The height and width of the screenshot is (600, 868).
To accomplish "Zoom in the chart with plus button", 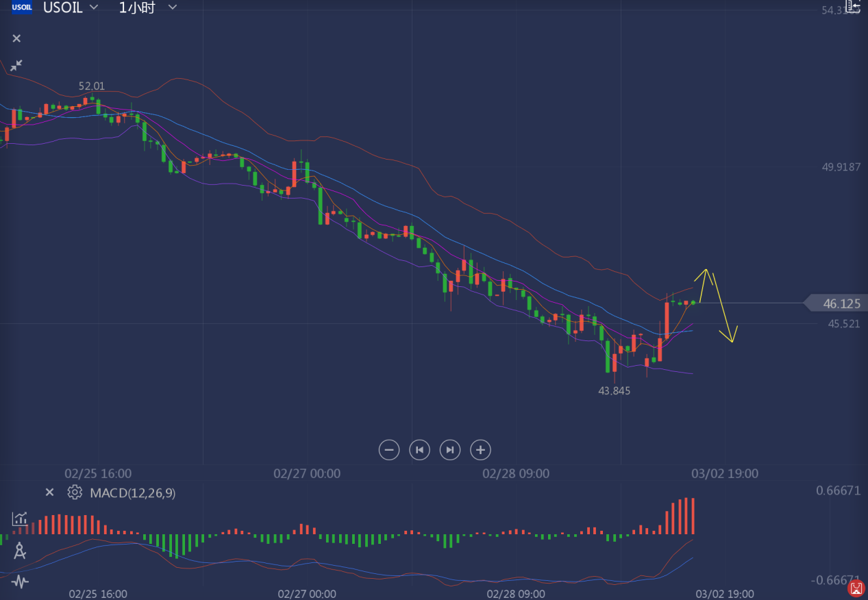I will point(480,450).
